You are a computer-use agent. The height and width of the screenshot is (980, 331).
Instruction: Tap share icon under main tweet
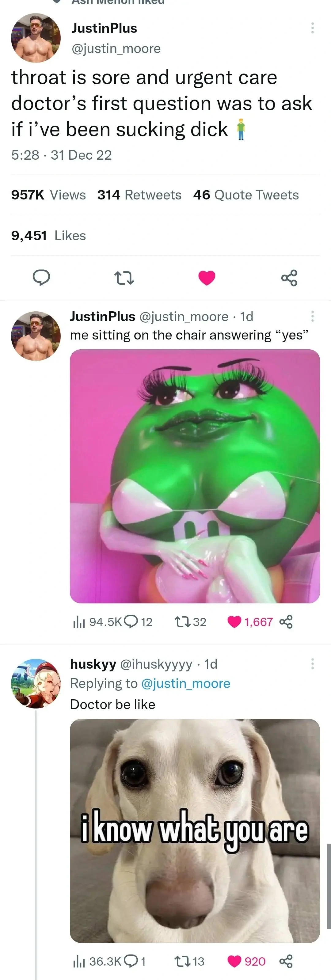click(x=289, y=278)
